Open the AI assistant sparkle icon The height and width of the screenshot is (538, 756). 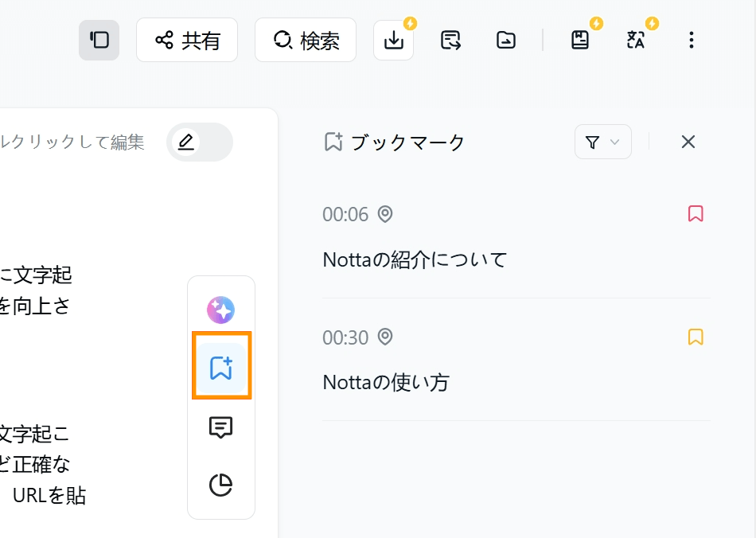tap(220, 310)
